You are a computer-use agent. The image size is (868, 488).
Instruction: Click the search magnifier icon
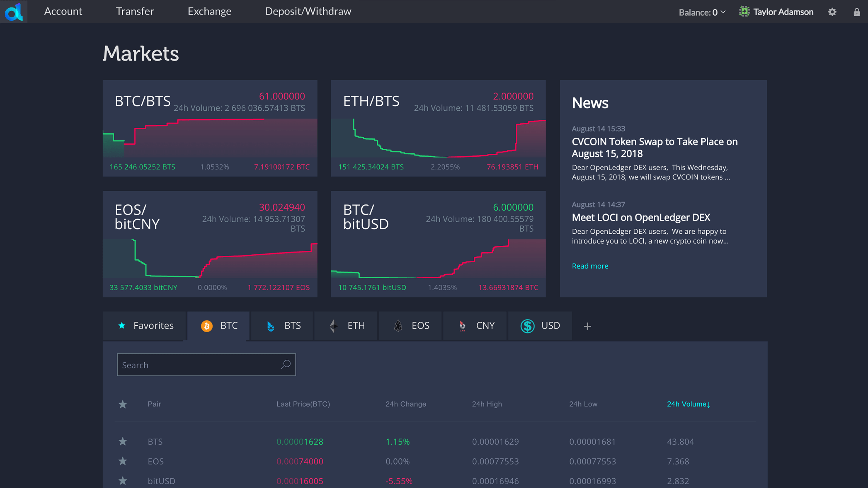point(286,364)
